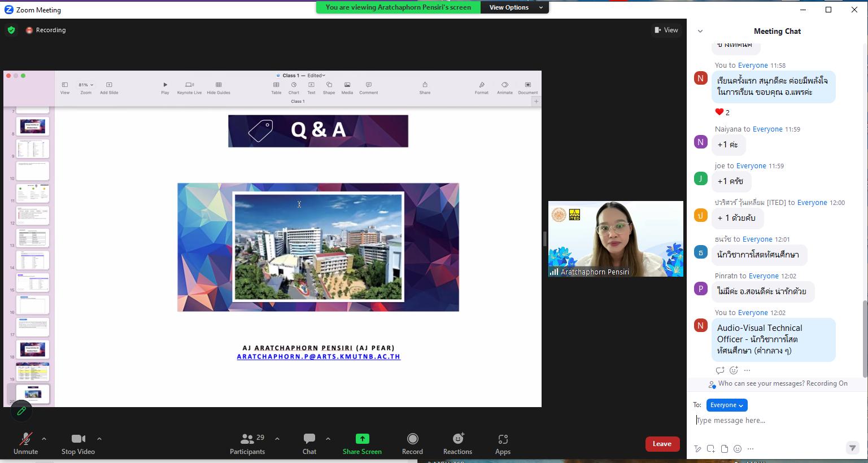Expand caret next to Chat
The height and width of the screenshot is (463, 868).
[328, 438]
